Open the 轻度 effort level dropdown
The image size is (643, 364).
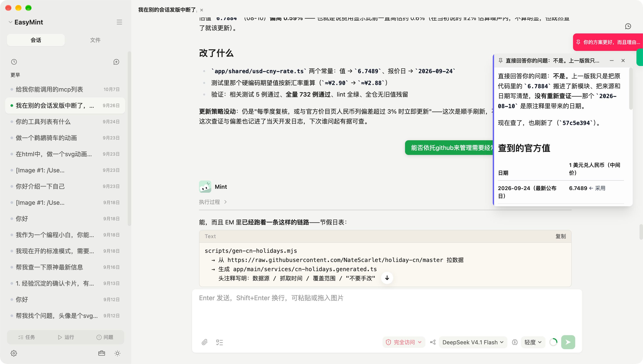(533, 342)
